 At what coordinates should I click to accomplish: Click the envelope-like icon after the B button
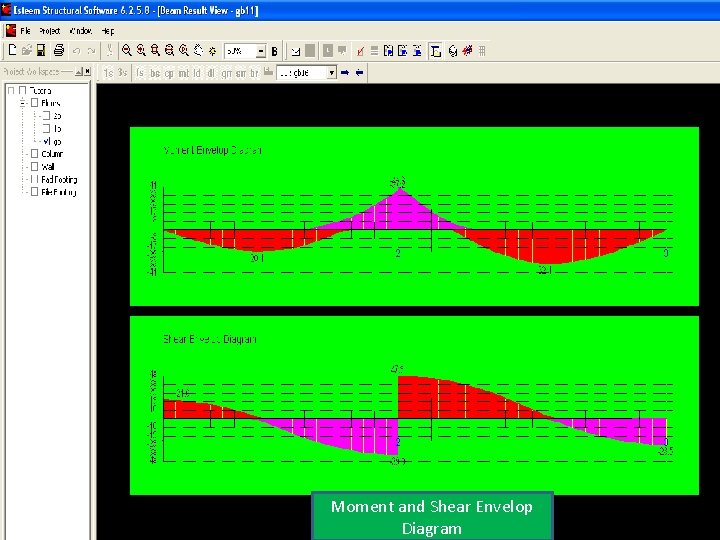point(296,51)
